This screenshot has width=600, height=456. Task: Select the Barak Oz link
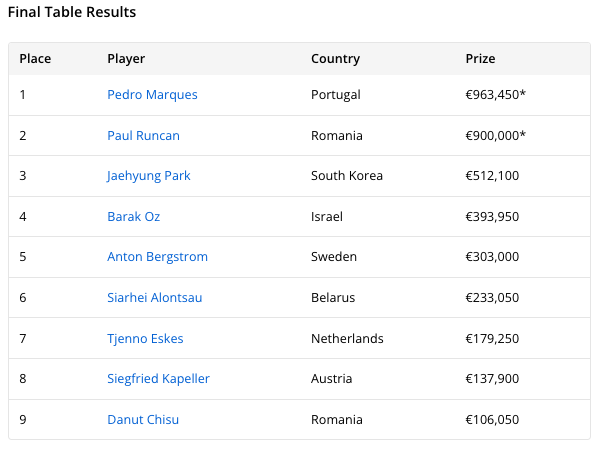coord(133,216)
